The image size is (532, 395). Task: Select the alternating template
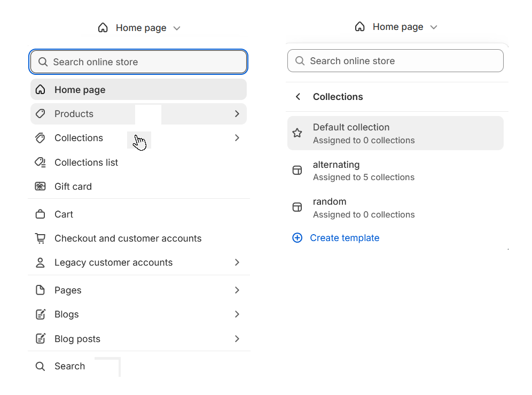point(395,171)
